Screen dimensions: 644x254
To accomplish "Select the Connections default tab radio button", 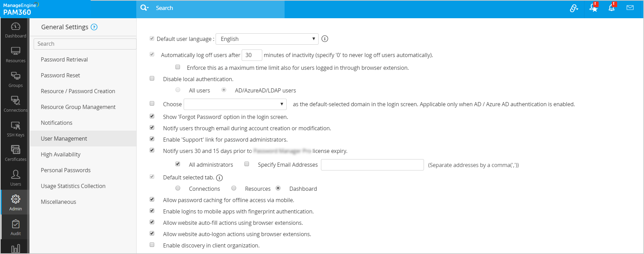I will coord(178,188).
